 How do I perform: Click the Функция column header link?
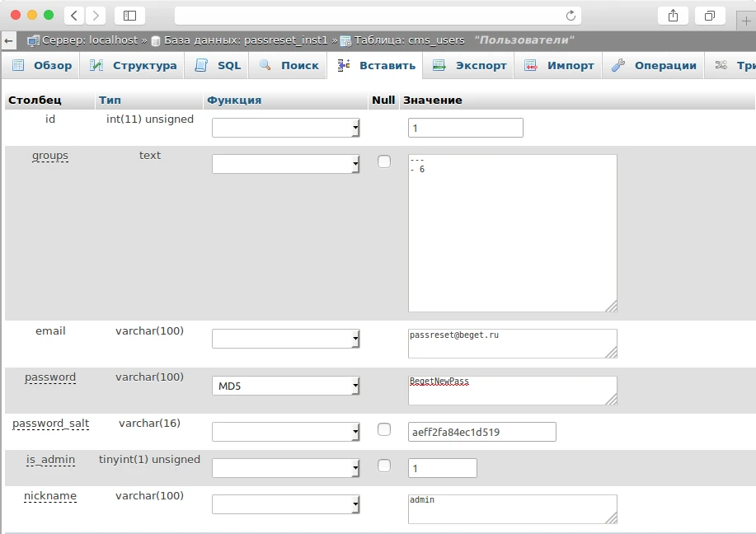coord(234,101)
